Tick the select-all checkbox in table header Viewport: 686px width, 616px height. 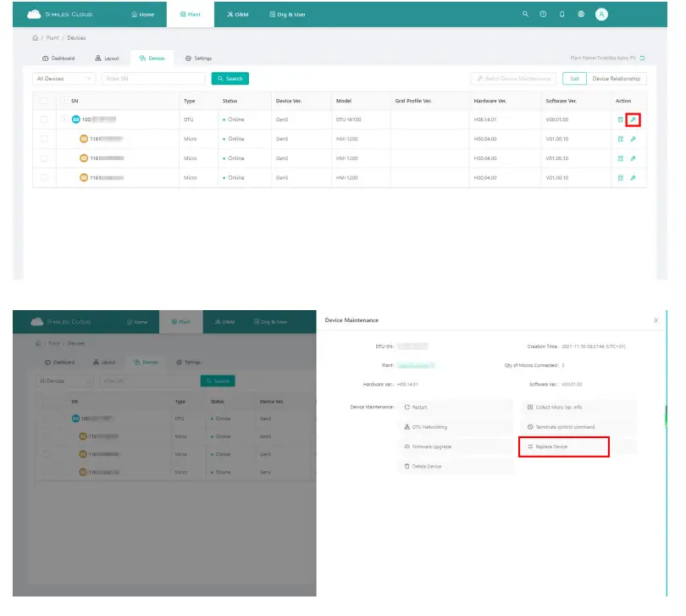click(x=44, y=101)
